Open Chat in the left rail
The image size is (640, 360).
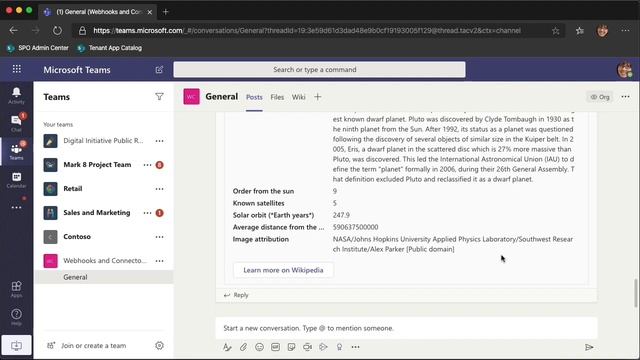click(x=16, y=123)
